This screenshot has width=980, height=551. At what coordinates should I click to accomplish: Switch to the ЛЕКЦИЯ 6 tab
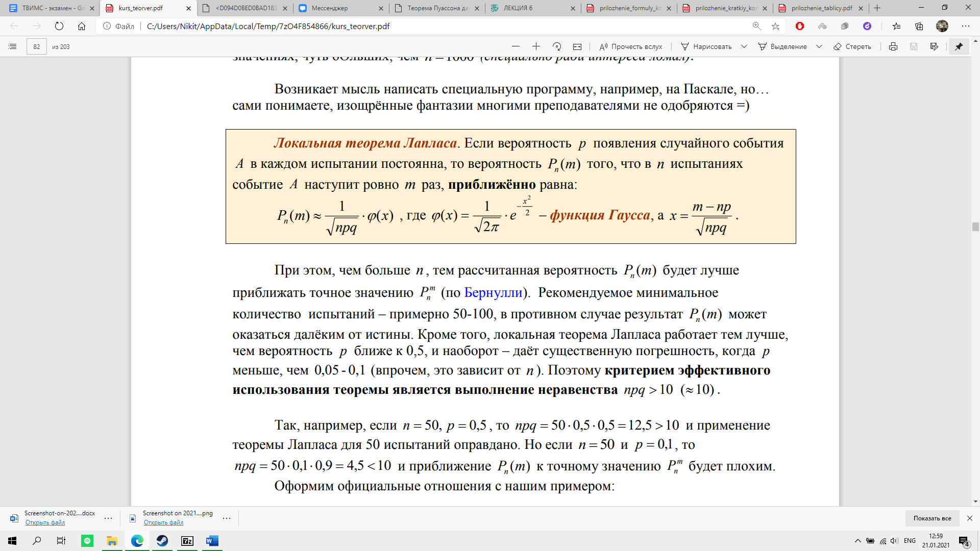(532, 8)
